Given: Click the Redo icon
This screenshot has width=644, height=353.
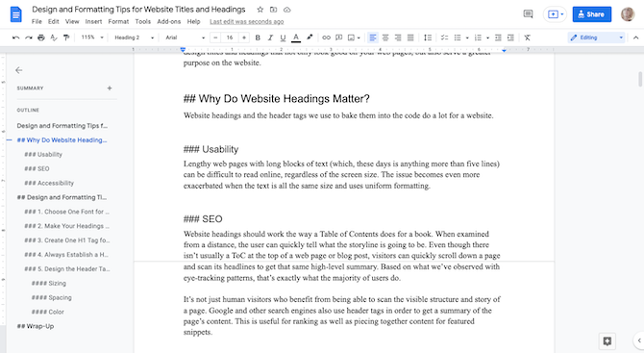Looking at the screenshot, I should pyautogui.click(x=28, y=38).
